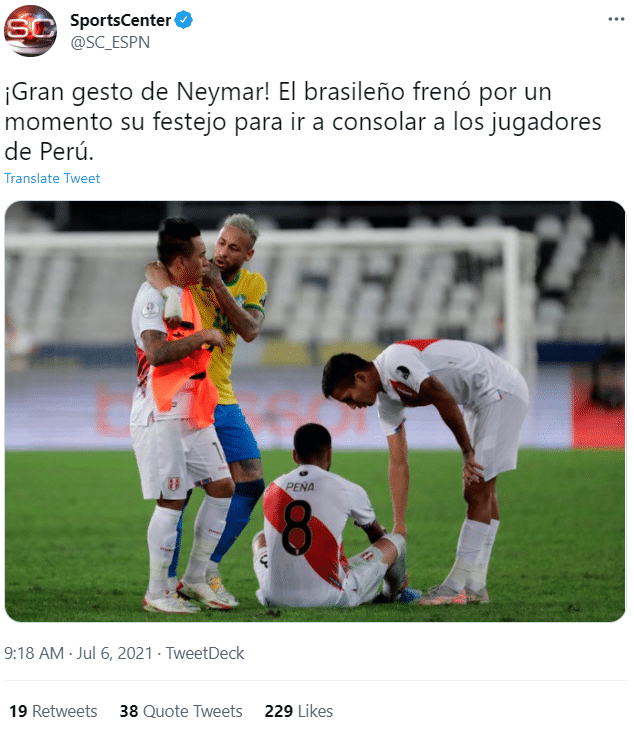This screenshot has width=634, height=729.
Task: Open the @SC_ESPN handle link
Action: (110, 42)
